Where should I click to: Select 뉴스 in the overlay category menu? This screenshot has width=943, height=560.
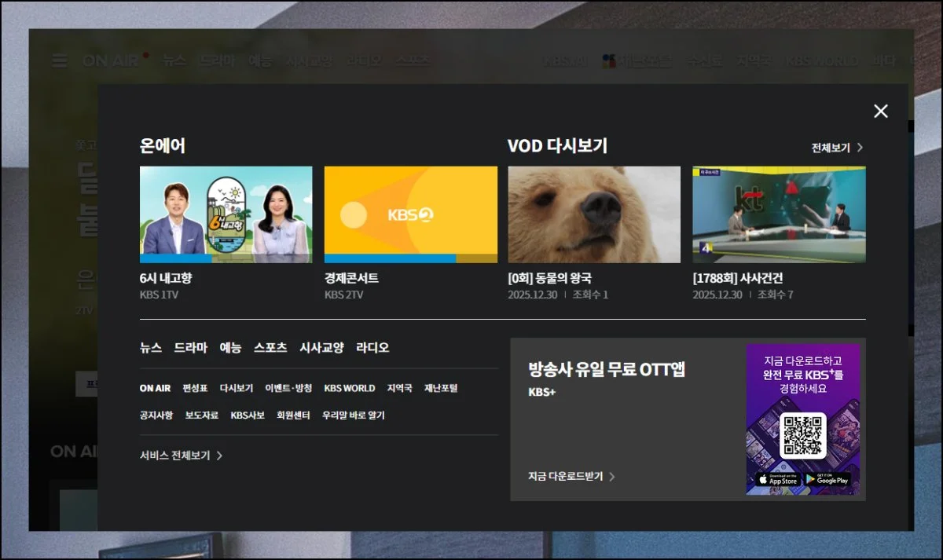point(151,347)
